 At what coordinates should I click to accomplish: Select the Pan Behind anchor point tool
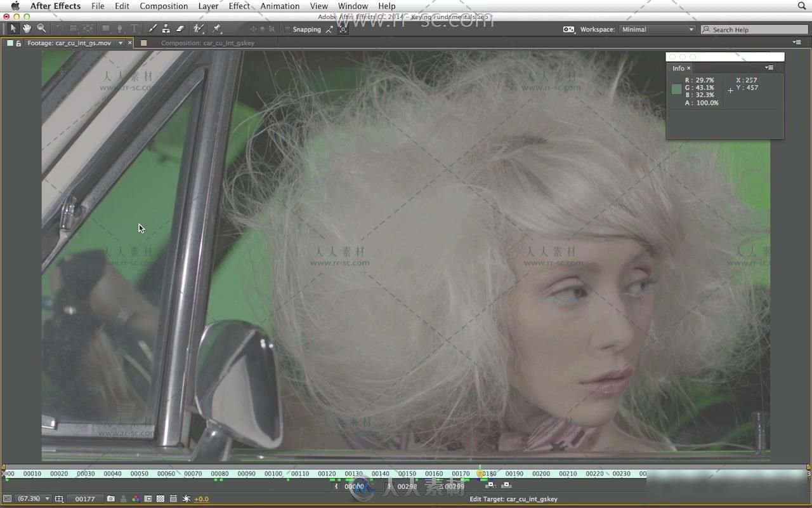(88, 29)
